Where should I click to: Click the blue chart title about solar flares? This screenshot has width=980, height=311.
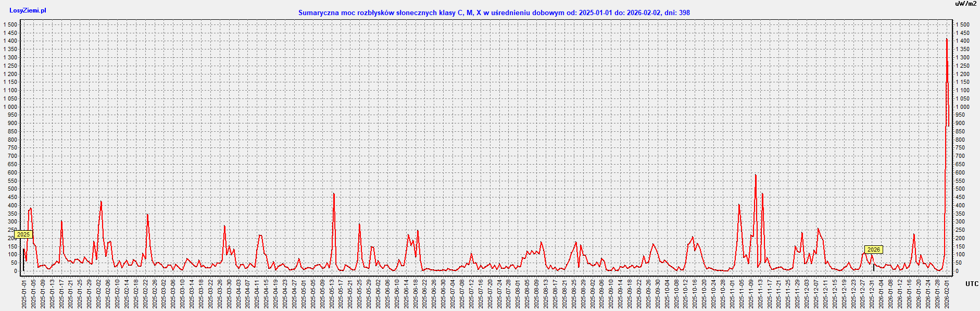tap(494, 13)
